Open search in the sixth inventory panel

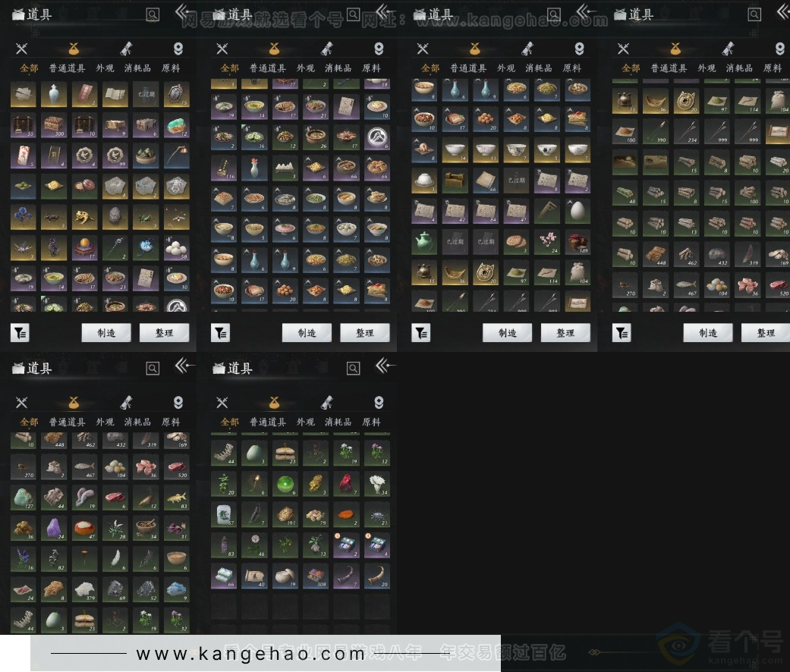click(353, 369)
